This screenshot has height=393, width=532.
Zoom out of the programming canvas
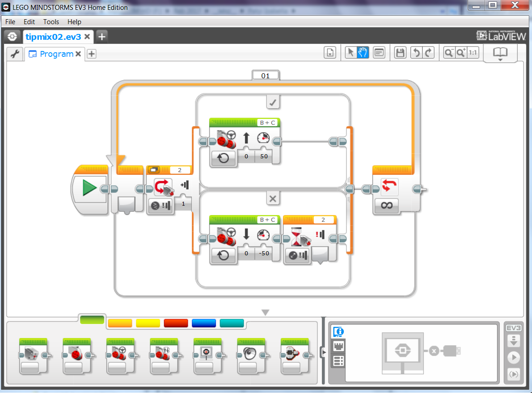(x=449, y=53)
